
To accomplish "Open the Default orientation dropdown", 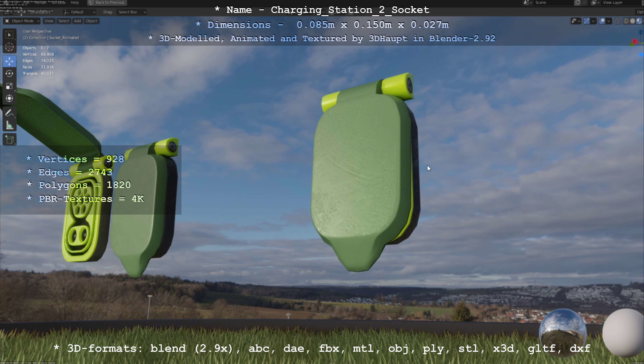I will point(79,12).
